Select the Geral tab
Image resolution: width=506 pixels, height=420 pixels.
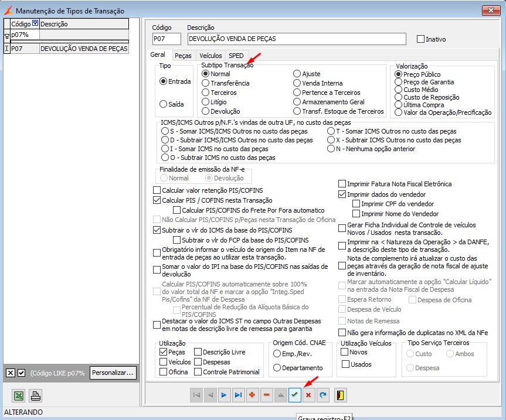(x=158, y=54)
